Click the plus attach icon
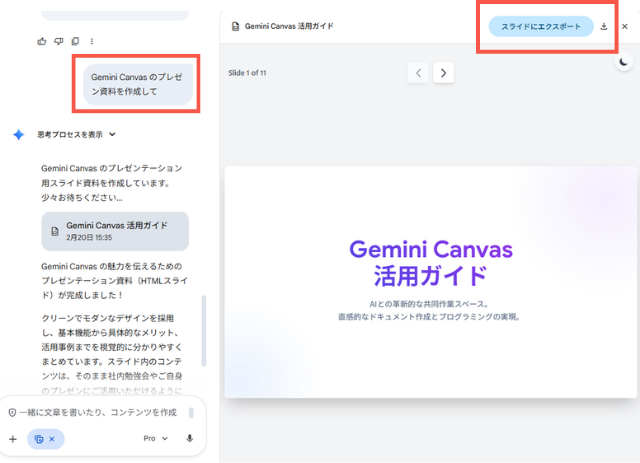The image size is (640, 463). 13,439
